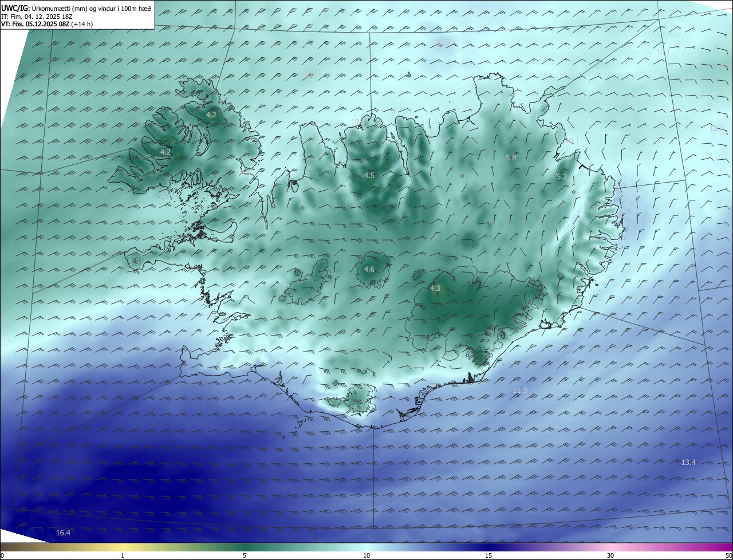Click the 5.8 value in northeast Iceland
The width and height of the screenshot is (733, 560).
[x=511, y=157]
